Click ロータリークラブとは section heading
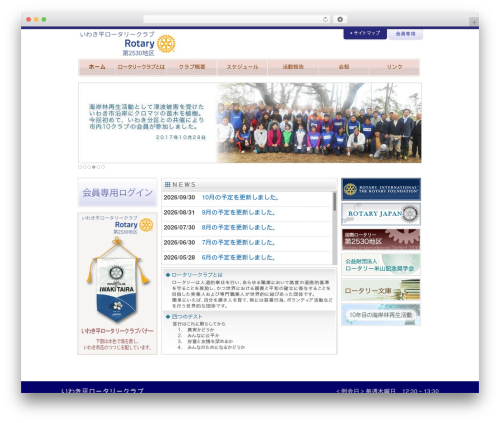 tap(197, 275)
